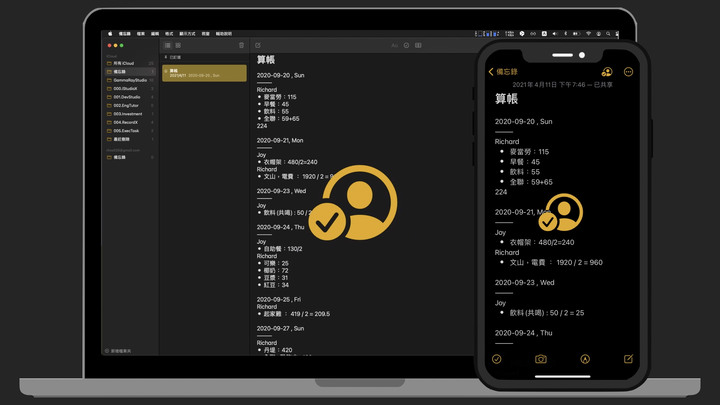The height and width of the screenshot is (405, 720).
Task: Insert a table using the Mac toolbar icon
Action: pyautogui.click(x=418, y=45)
